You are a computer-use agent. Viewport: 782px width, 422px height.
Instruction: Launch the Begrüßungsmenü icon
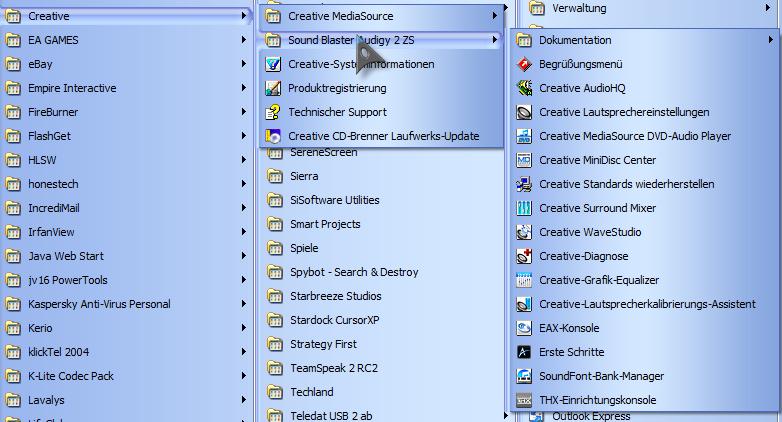[x=524, y=64]
